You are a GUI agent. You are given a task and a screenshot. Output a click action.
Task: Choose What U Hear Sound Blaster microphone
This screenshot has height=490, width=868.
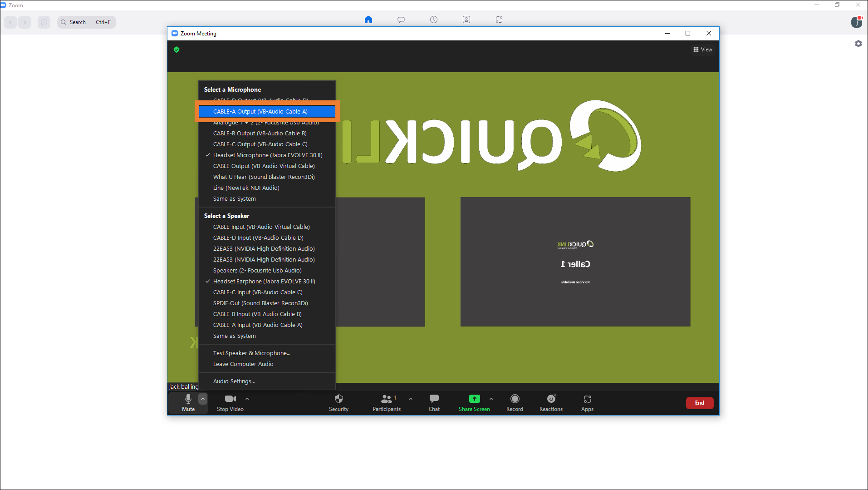tap(267, 177)
